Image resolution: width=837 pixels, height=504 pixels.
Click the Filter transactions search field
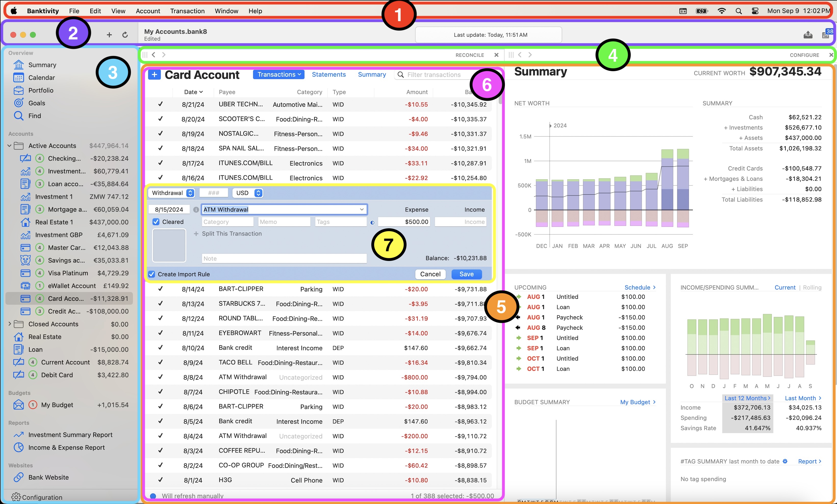tap(434, 75)
